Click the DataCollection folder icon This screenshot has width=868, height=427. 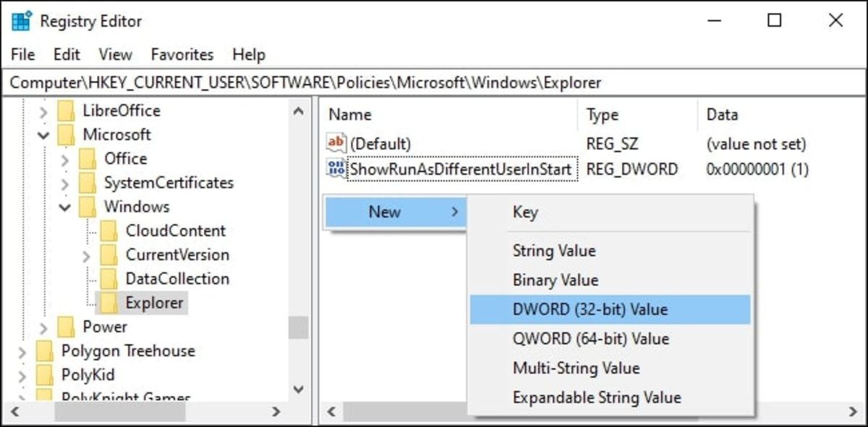pos(109,278)
